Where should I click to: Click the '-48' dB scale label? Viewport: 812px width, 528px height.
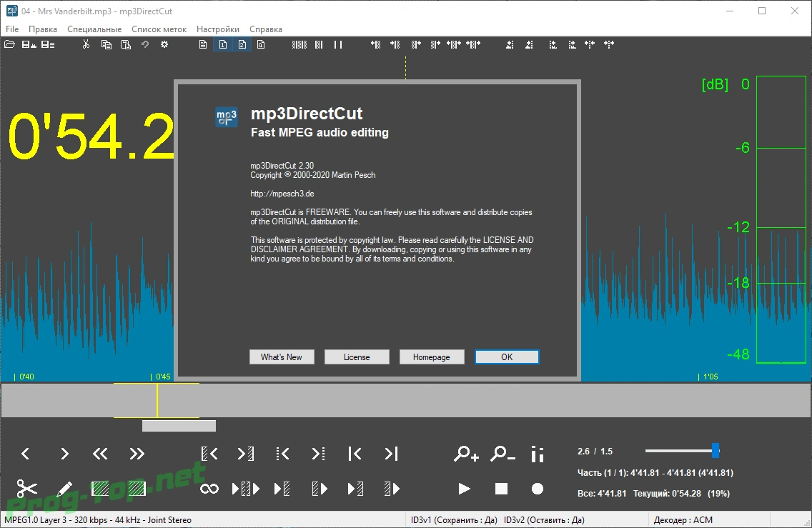coord(738,354)
